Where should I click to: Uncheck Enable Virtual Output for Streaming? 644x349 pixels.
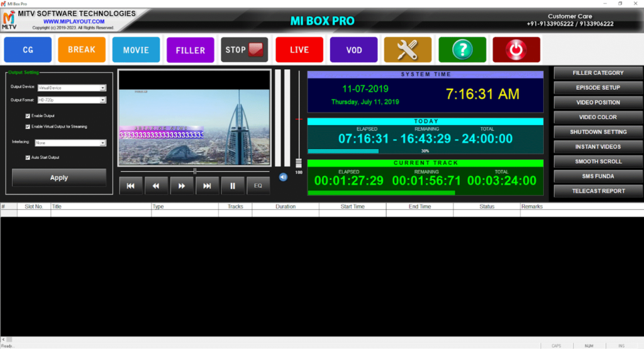pyautogui.click(x=28, y=126)
